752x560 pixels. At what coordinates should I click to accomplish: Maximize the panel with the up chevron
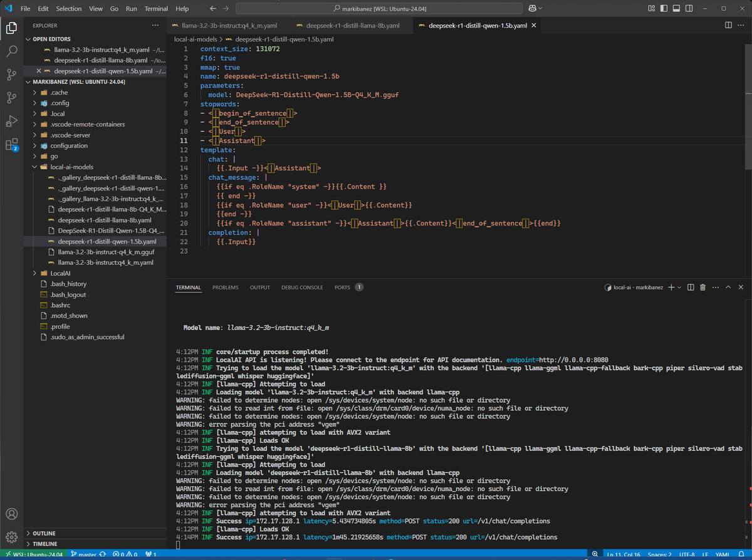pyautogui.click(x=729, y=288)
